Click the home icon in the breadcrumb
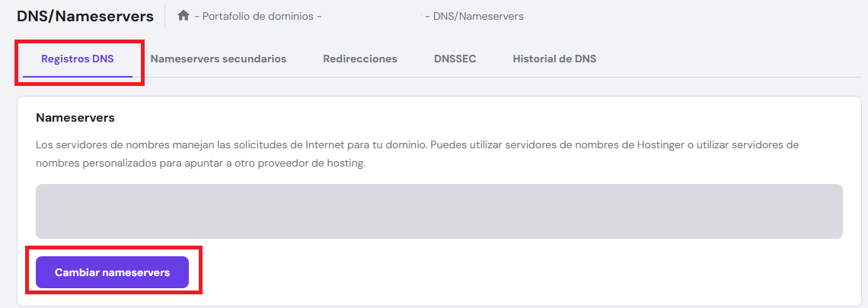This screenshot has width=868, height=308. point(183,15)
